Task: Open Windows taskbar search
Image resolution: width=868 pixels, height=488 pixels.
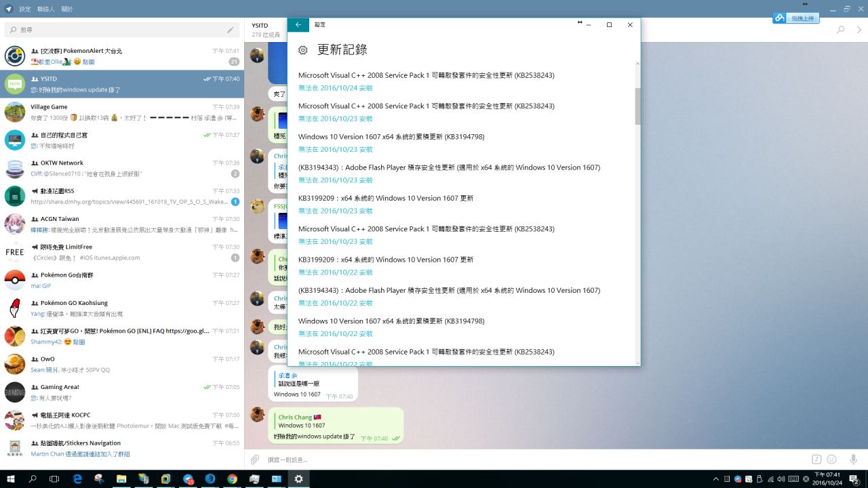Action: pos(33,479)
